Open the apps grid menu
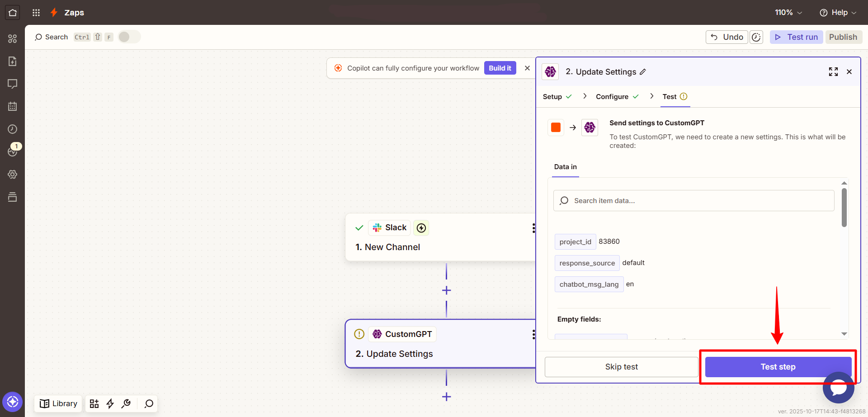This screenshot has height=417, width=868. [36, 13]
